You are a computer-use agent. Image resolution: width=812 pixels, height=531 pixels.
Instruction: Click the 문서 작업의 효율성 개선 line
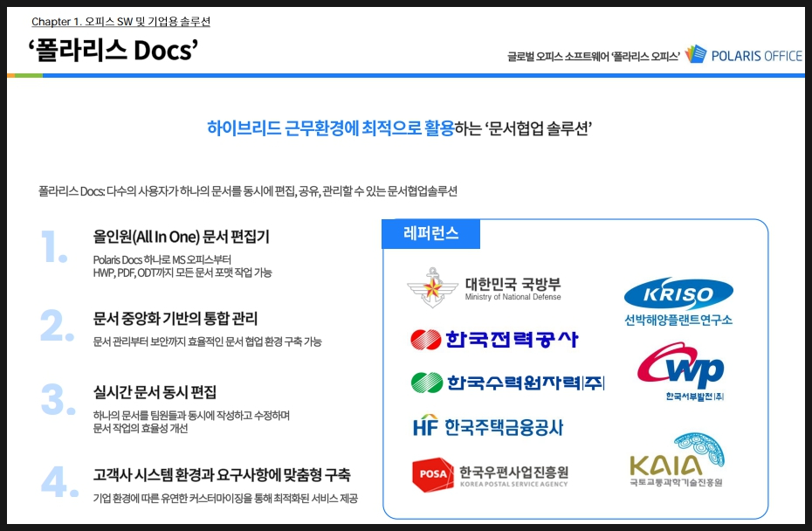point(141,429)
